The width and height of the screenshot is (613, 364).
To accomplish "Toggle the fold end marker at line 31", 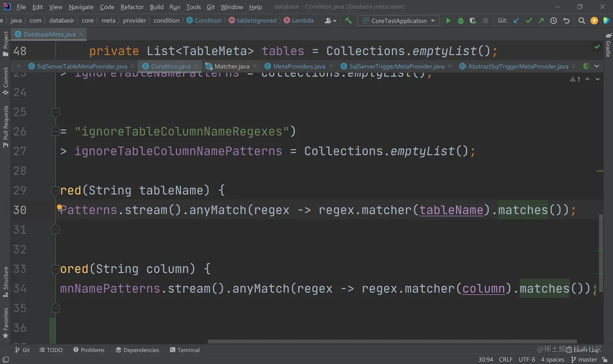I will (56, 229).
